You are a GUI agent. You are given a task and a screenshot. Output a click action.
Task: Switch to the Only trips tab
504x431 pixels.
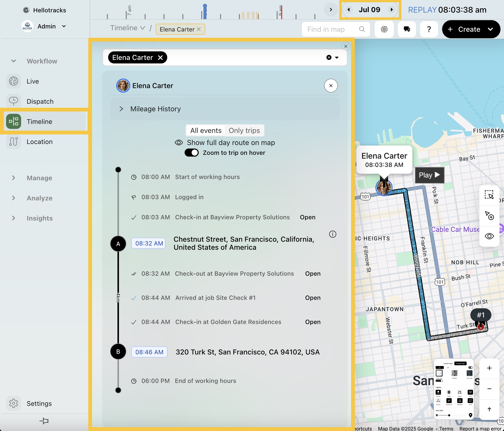pos(244,130)
